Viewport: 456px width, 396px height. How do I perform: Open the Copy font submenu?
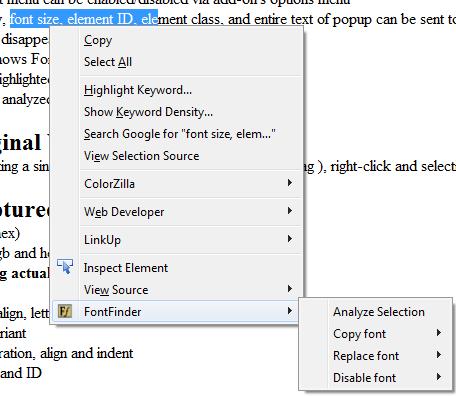click(x=376, y=334)
